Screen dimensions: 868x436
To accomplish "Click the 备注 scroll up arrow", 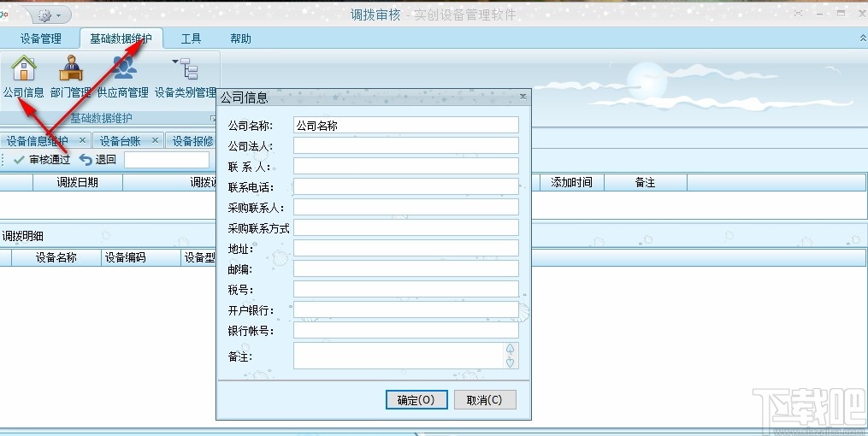I will [x=511, y=349].
